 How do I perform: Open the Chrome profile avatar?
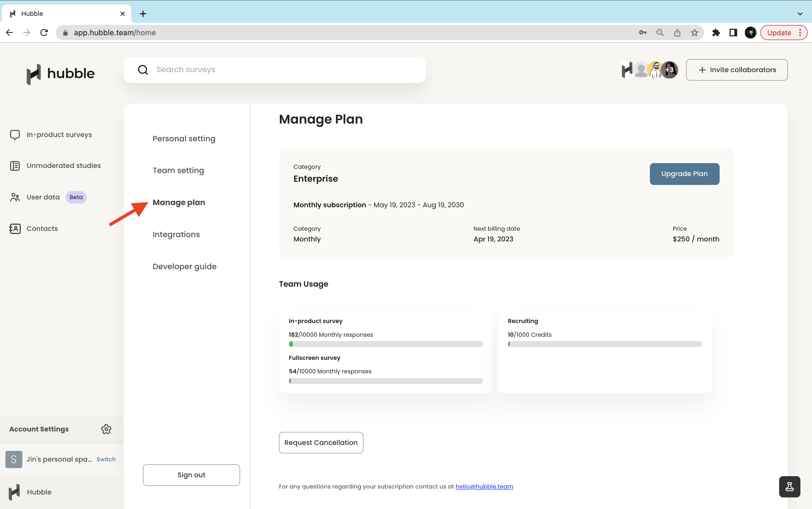[x=750, y=33]
